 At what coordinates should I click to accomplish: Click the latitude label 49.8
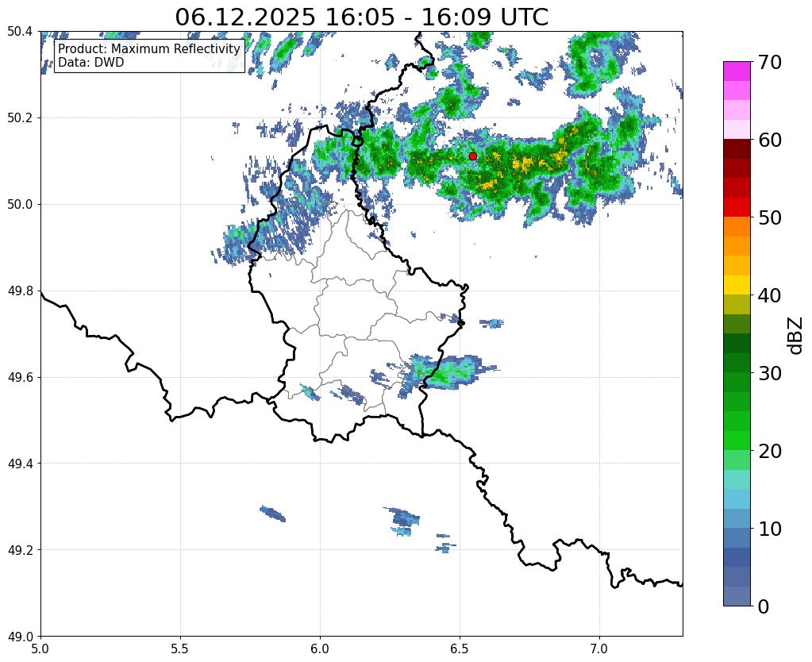click(x=20, y=291)
